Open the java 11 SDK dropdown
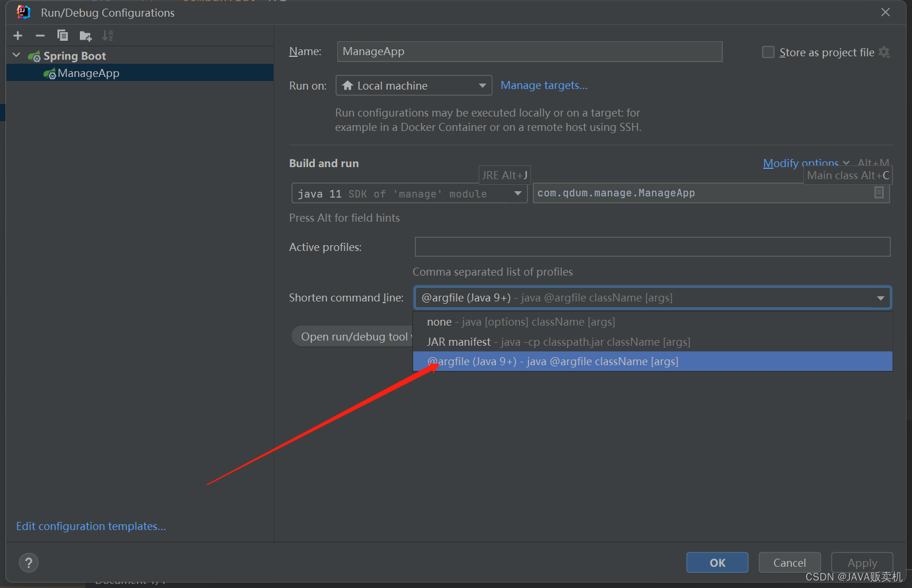 409,194
